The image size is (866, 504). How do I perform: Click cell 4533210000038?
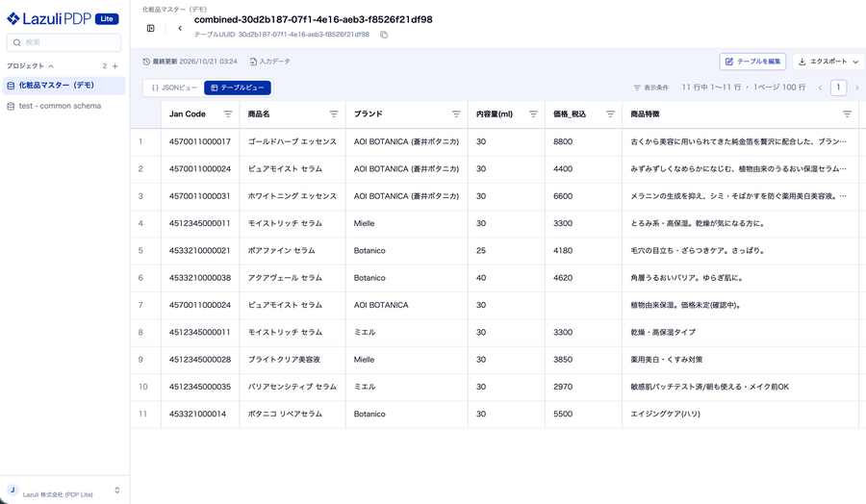[x=200, y=278]
